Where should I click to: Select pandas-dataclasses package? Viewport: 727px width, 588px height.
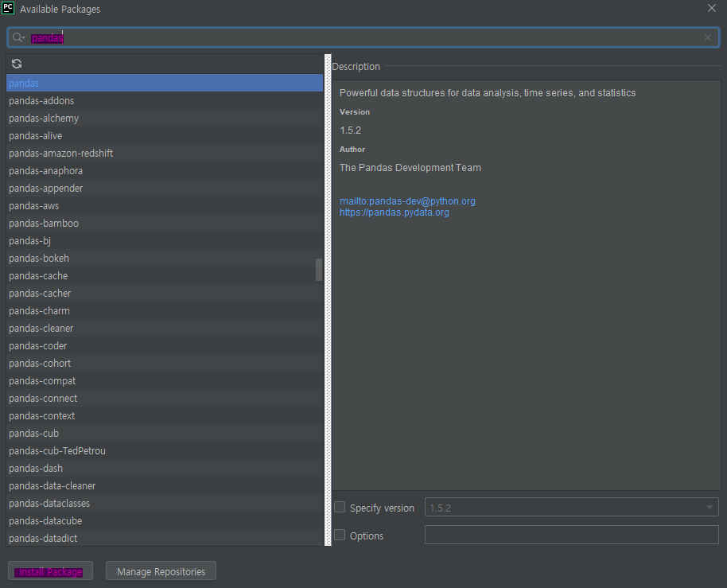[x=165, y=503]
